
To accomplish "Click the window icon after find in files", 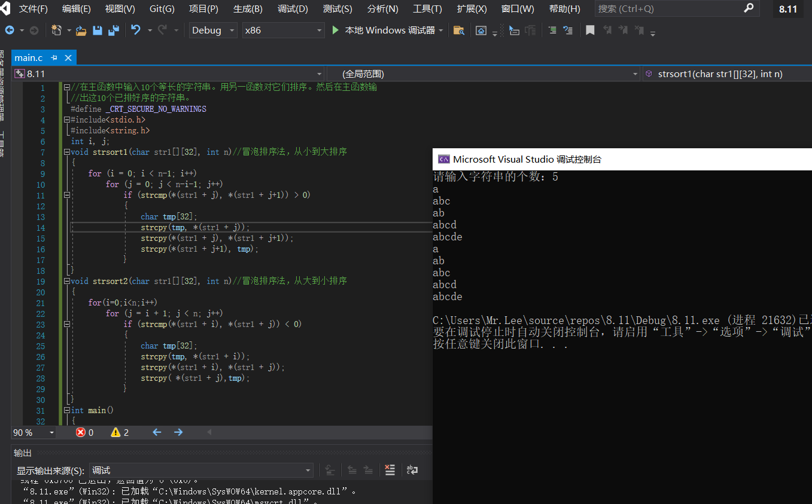I will point(481,30).
